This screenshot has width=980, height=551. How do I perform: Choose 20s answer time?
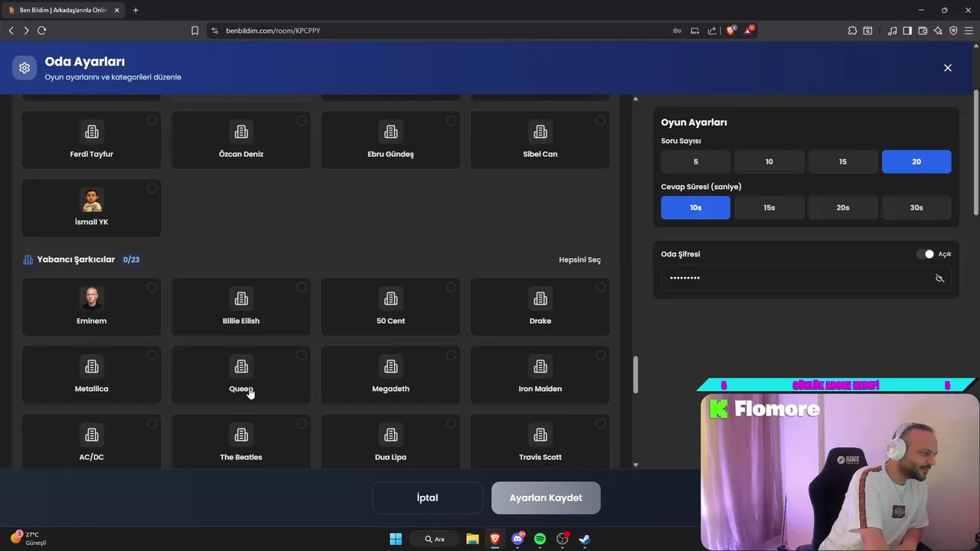[x=842, y=207]
